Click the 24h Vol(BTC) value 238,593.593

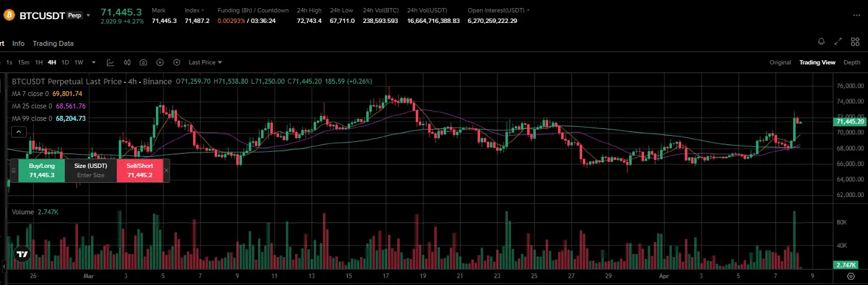380,20
